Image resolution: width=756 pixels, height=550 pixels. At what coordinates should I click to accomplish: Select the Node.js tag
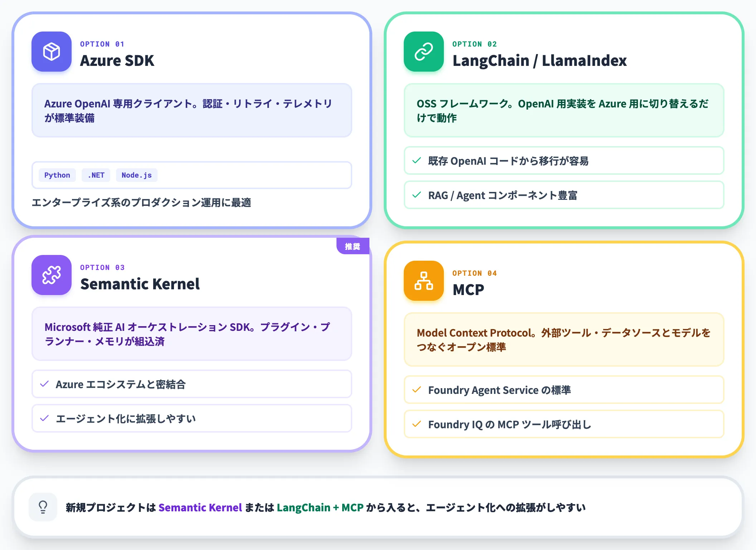[137, 175]
